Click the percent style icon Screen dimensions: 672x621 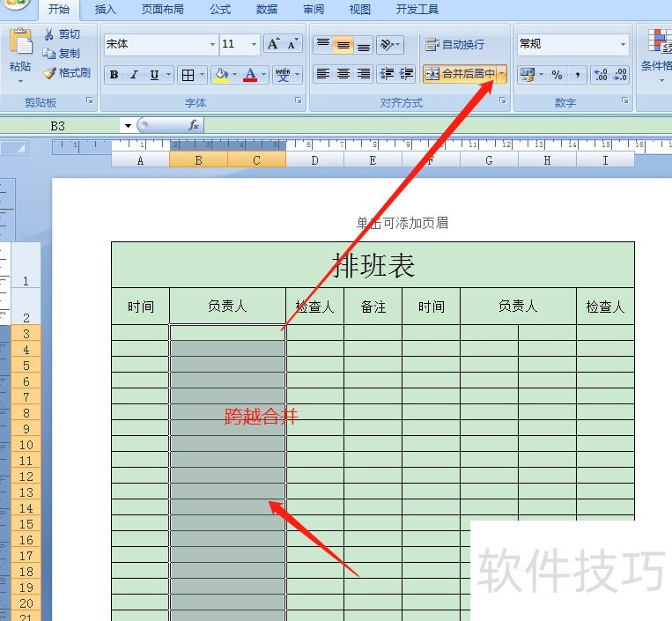(557, 75)
